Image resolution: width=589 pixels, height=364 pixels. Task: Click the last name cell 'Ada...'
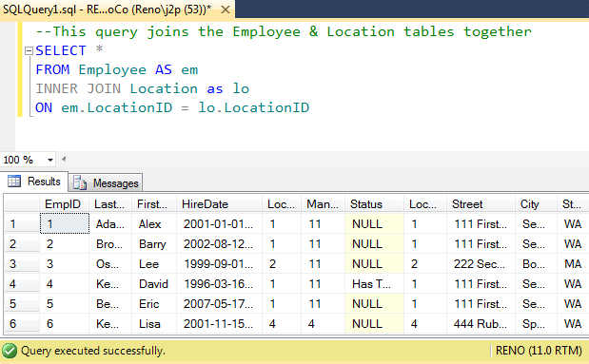pos(110,224)
